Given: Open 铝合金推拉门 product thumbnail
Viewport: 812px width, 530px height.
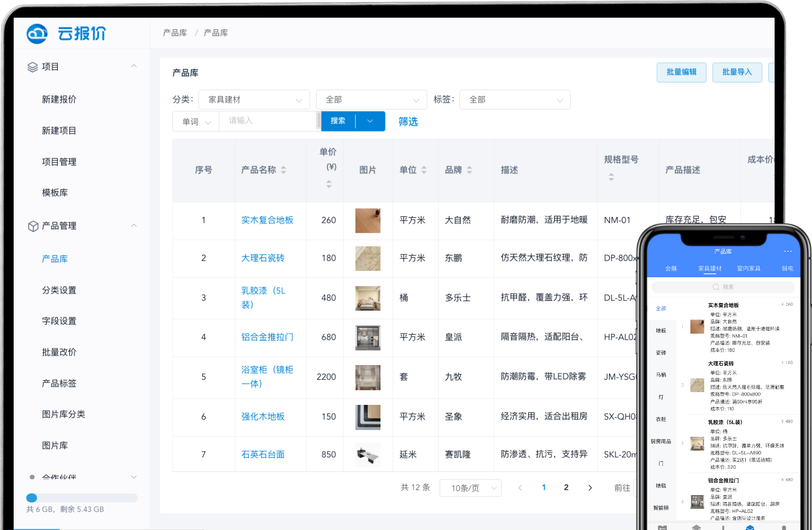Looking at the screenshot, I should [368, 338].
